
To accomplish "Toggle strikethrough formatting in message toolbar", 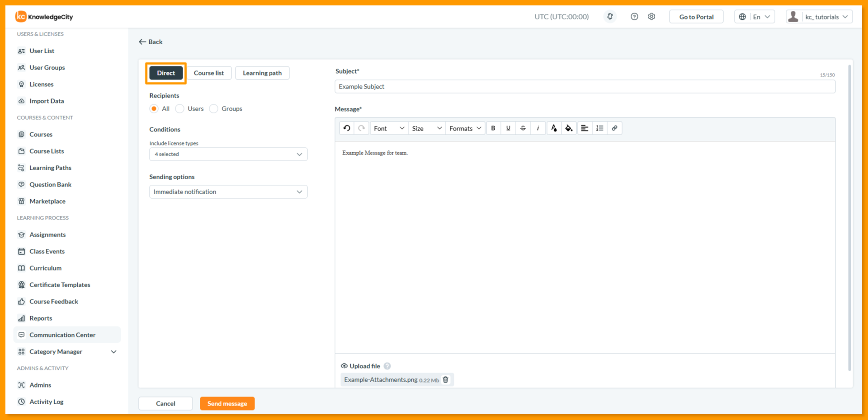I will (x=523, y=128).
